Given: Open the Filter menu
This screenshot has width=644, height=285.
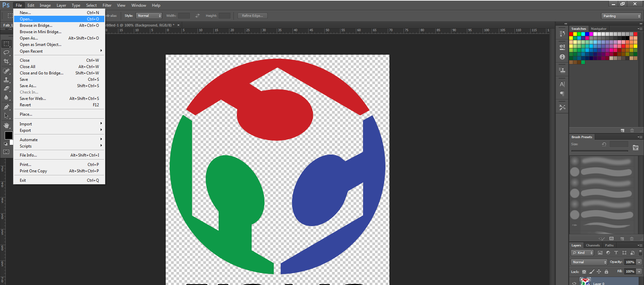Looking at the screenshot, I should pyautogui.click(x=107, y=5).
